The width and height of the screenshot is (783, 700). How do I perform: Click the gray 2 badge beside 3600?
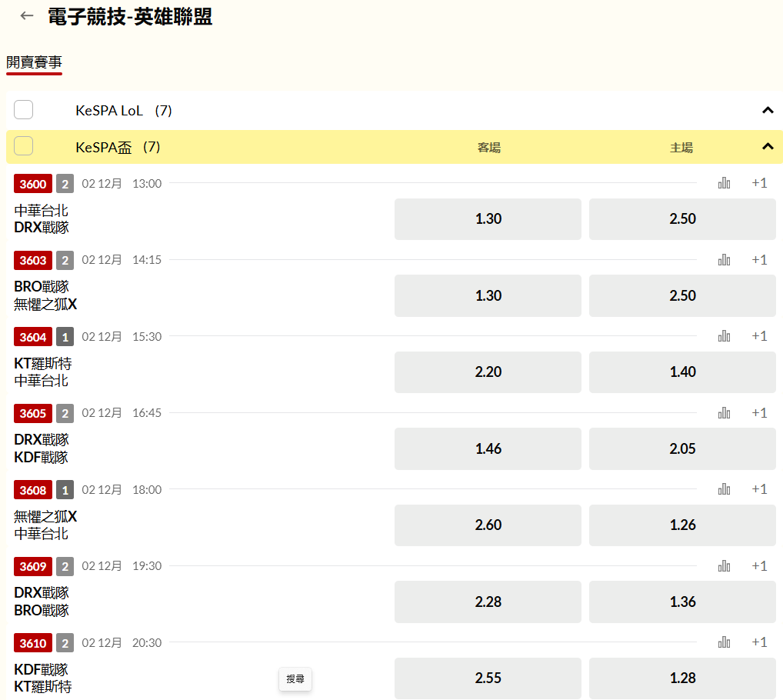pyautogui.click(x=65, y=184)
